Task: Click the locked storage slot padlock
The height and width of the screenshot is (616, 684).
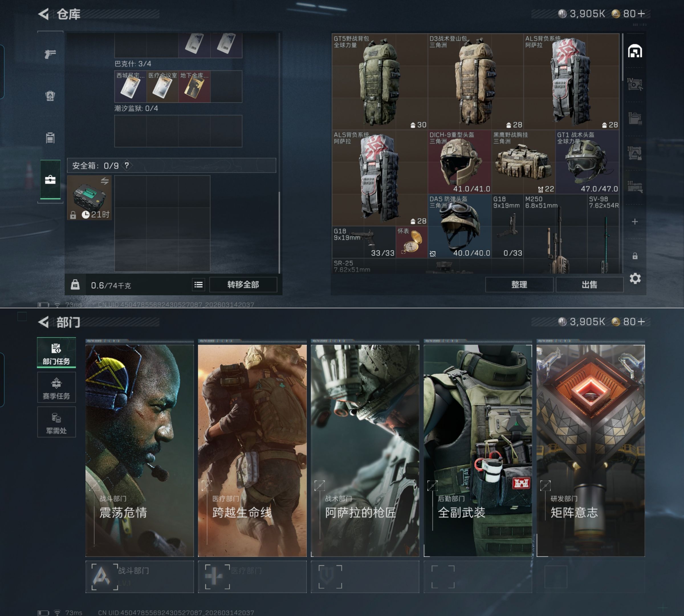Action: [x=635, y=256]
